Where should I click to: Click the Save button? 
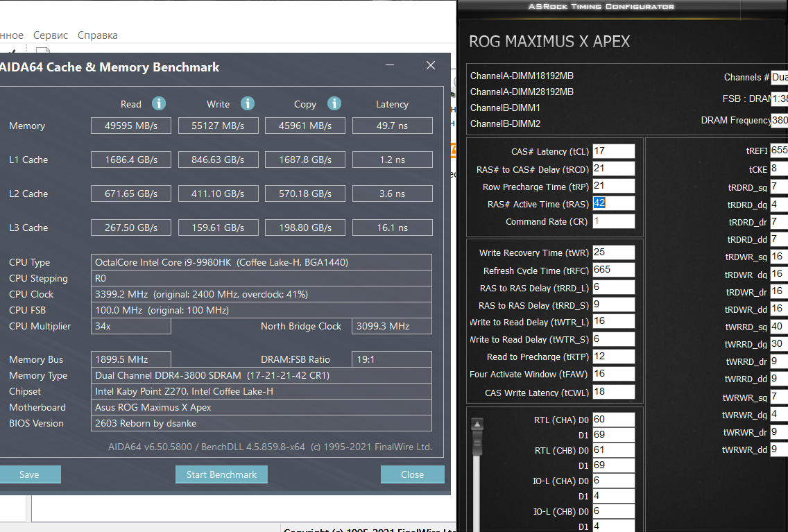(29, 474)
